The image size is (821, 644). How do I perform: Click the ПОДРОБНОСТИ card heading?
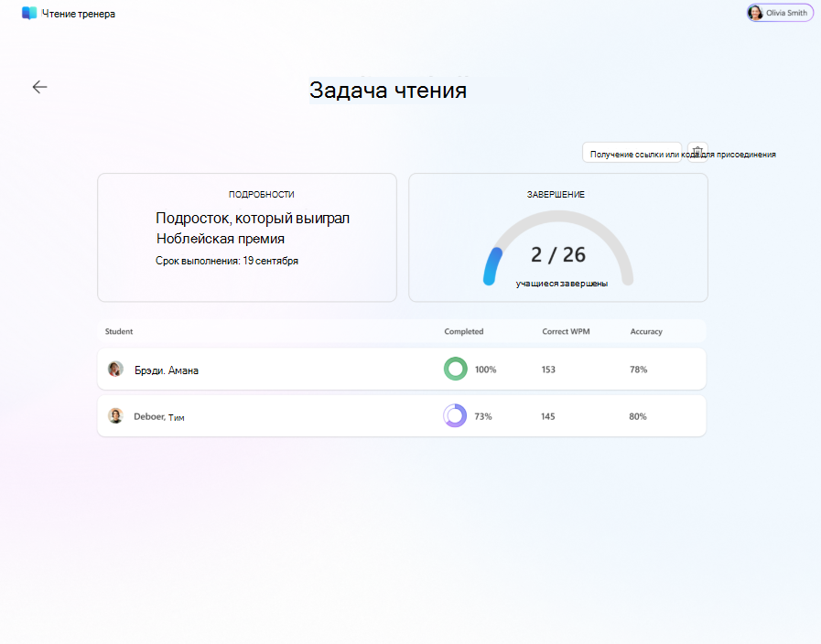[261, 195]
